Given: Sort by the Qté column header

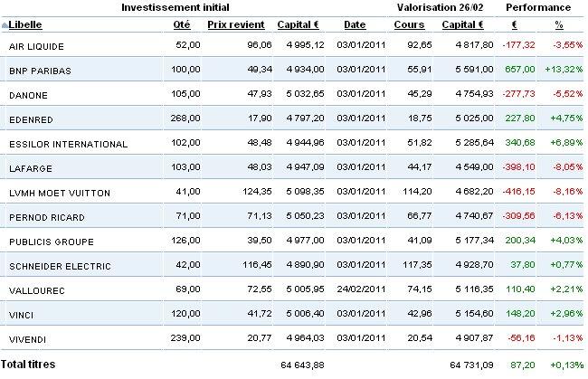Looking at the screenshot, I should tap(182, 24).
